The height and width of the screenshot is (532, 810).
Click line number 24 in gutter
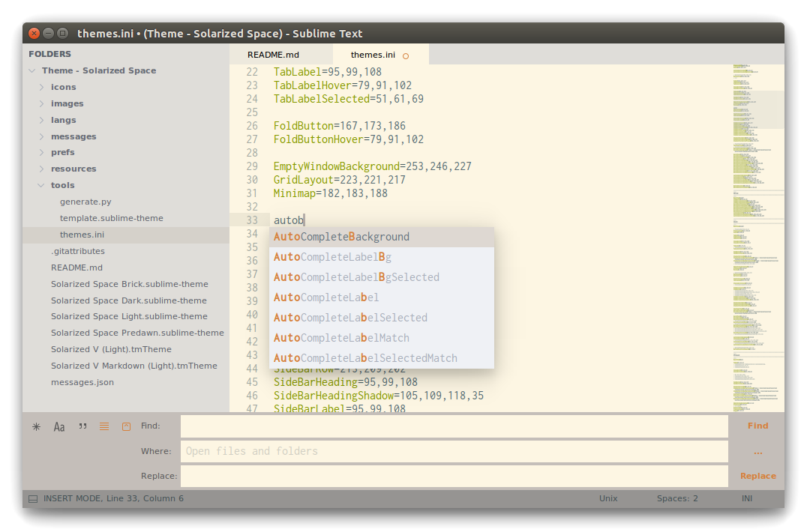(251, 99)
